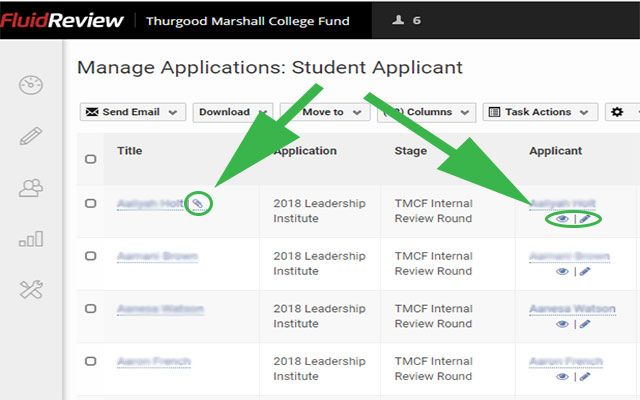Edit first row applicant with pencil icon
640x400 pixels.
coord(585,219)
